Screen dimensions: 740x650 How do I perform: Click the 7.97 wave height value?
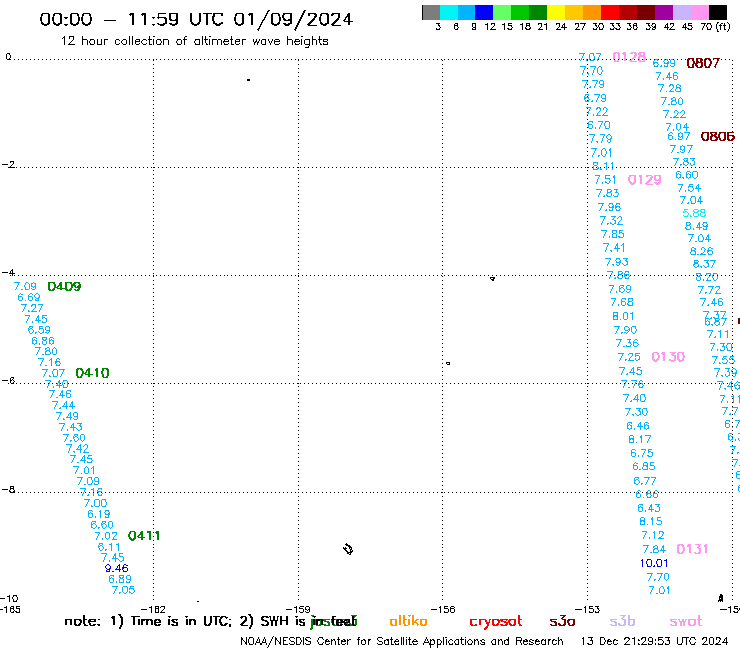[681, 149]
